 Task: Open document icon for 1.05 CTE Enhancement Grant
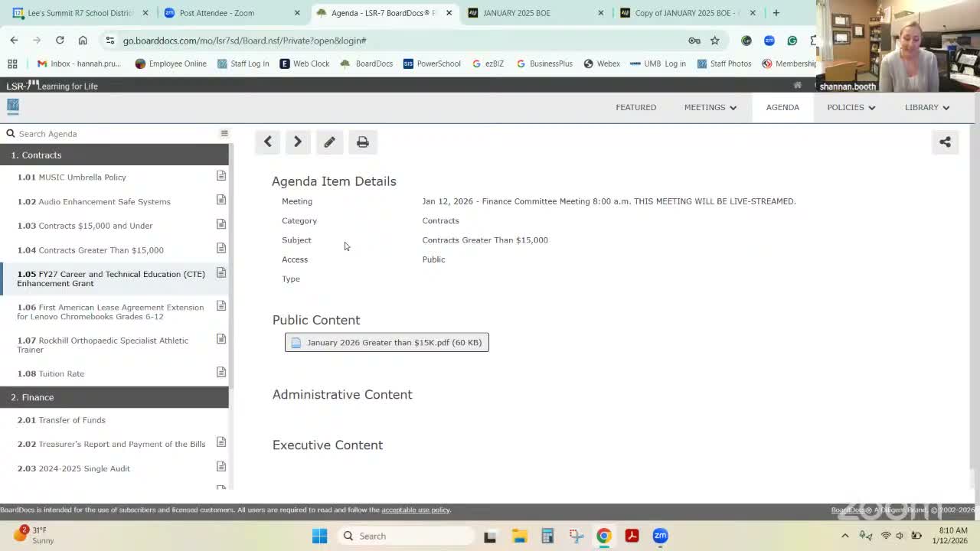coord(221,272)
